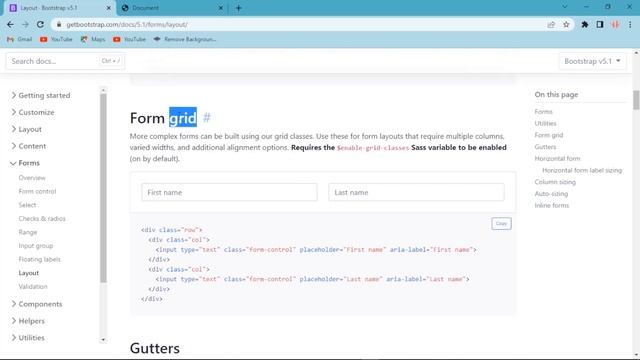The width and height of the screenshot is (640, 360).
Task: Click the browser forward arrow
Action: point(25,24)
